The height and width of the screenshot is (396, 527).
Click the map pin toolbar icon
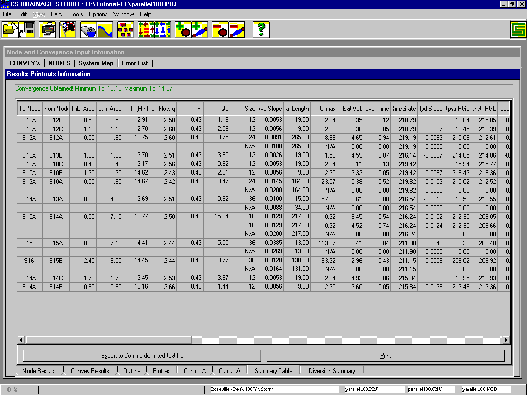pos(68,30)
